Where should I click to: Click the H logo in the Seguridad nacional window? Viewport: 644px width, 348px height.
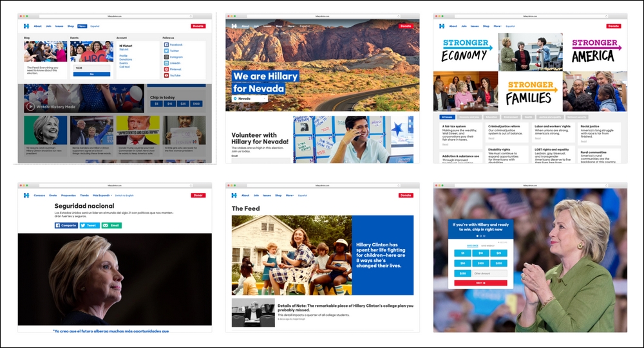pyautogui.click(x=26, y=196)
